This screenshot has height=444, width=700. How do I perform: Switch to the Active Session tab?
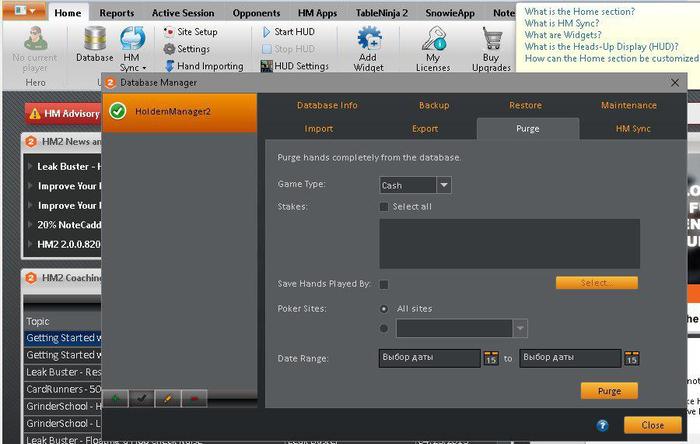point(183,13)
